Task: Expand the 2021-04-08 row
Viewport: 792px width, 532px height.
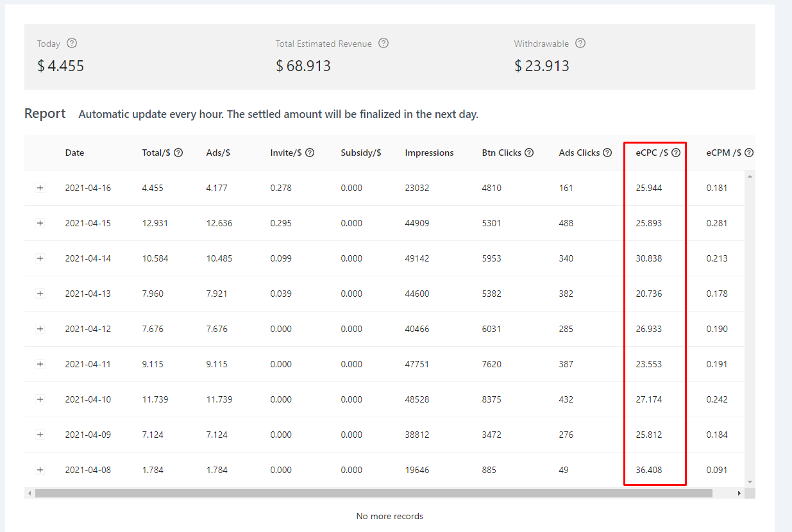Action: click(40, 470)
